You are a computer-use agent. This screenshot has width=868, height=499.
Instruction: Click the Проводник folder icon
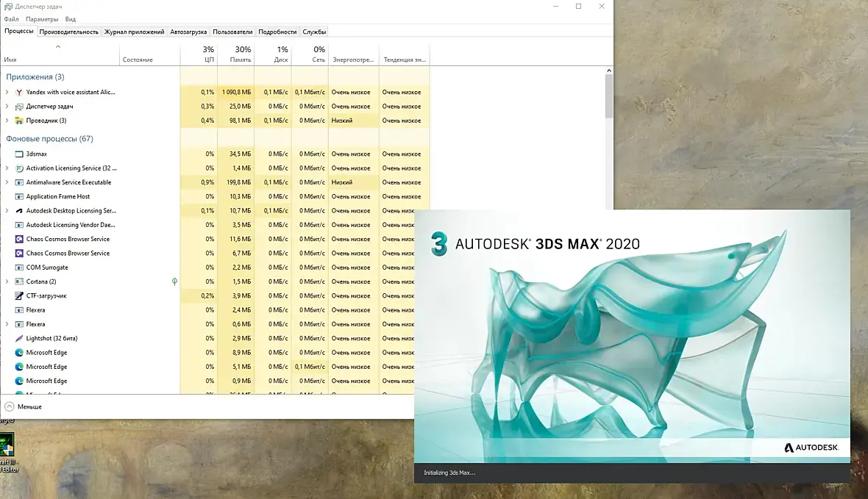coord(19,121)
